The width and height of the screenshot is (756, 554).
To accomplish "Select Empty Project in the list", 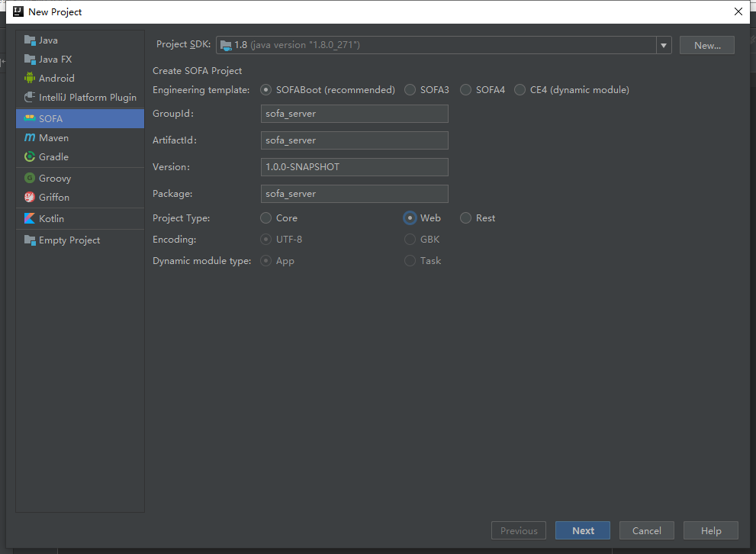I will (x=80, y=240).
